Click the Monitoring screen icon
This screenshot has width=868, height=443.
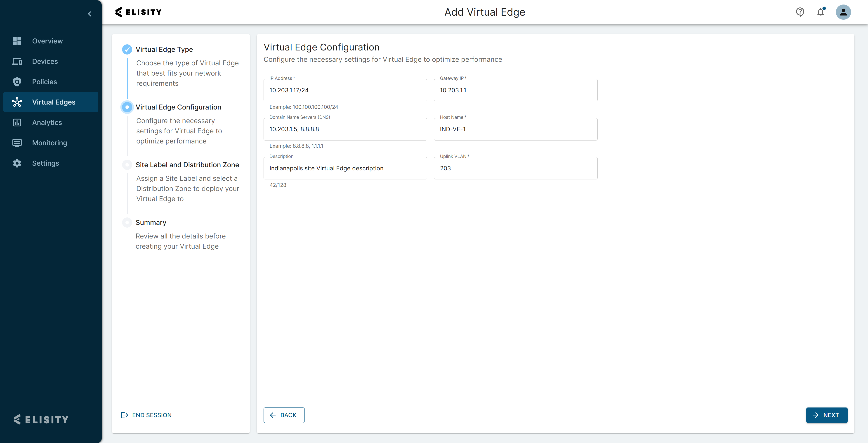[17, 143]
